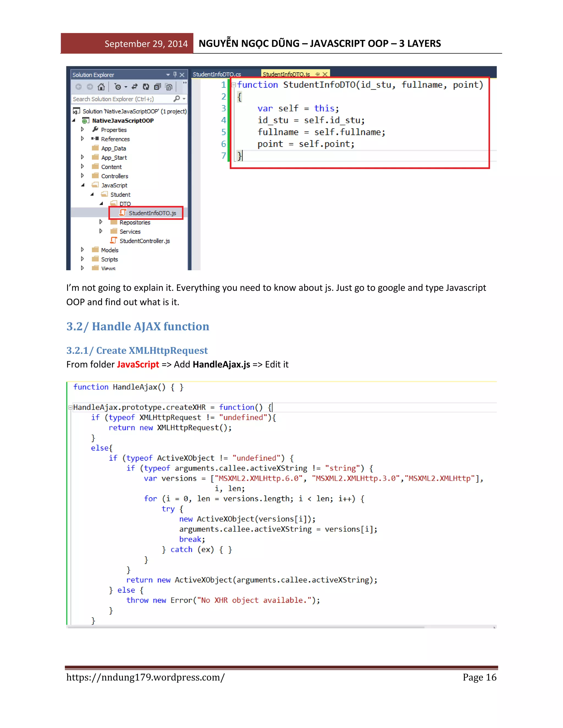The image size is (563, 728).
Task: Collapse code outline at line 1
Action: click(x=234, y=85)
